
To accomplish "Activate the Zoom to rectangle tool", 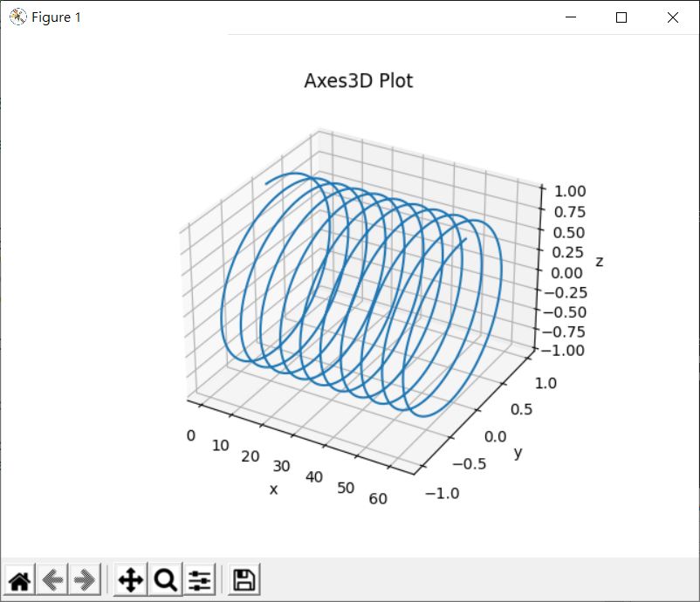I will click(165, 580).
